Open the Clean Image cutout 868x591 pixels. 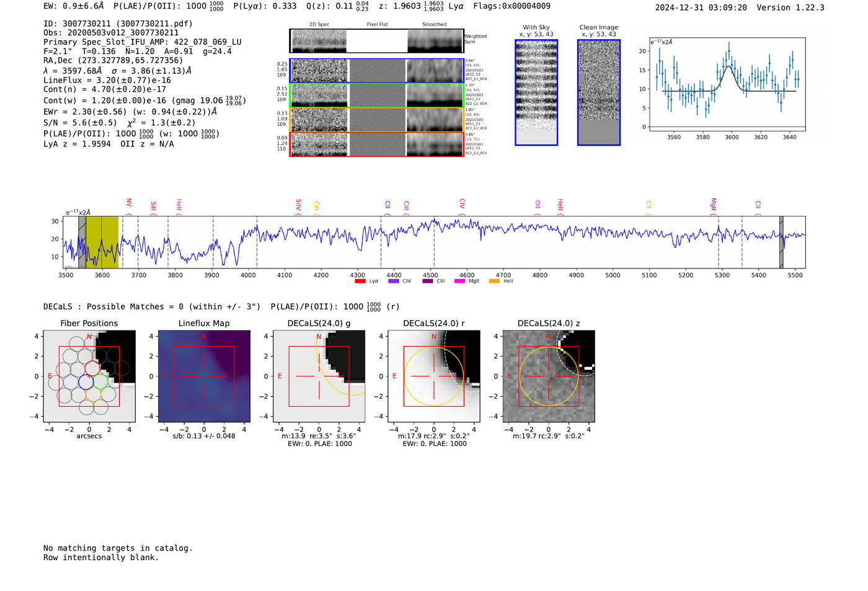click(599, 92)
